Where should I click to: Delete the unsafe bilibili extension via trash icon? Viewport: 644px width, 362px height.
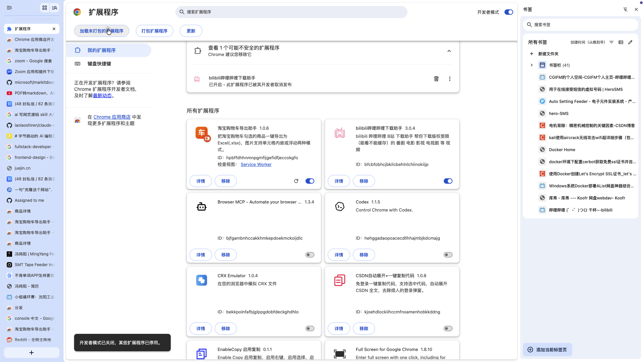point(436,79)
